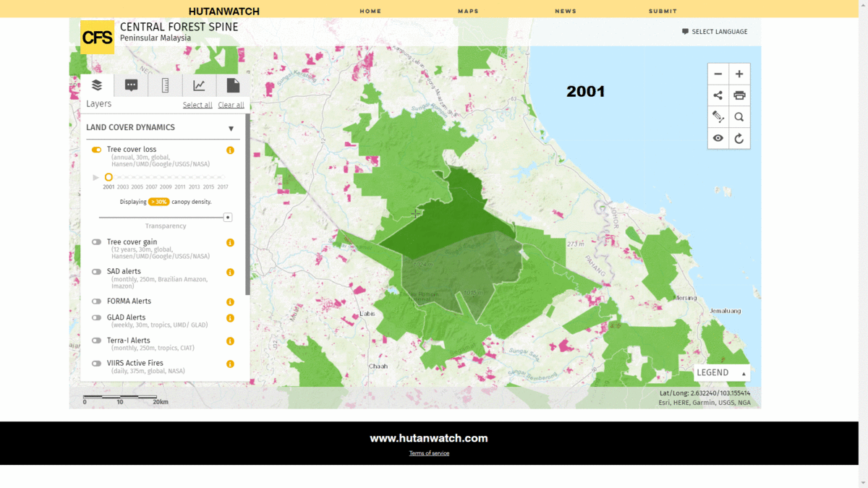This screenshot has width=868, height=488.
Task: Show info for FORMA Alerts
Action: coord(230,302)
